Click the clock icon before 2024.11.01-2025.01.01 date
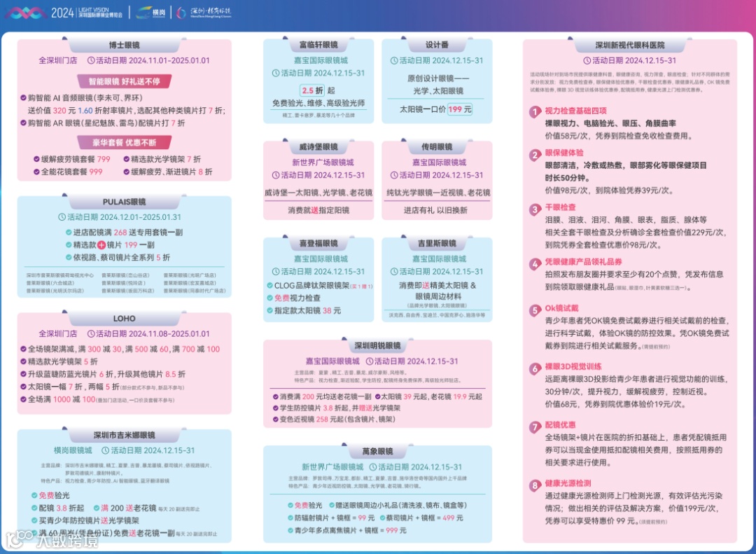This screenshot has width=756, height=554. click(x=90, y=60)
